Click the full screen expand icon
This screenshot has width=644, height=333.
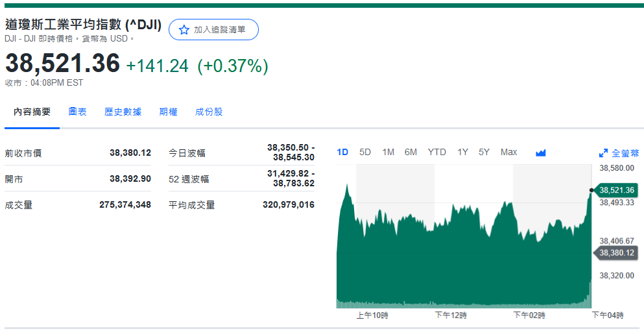pos(603,153)
